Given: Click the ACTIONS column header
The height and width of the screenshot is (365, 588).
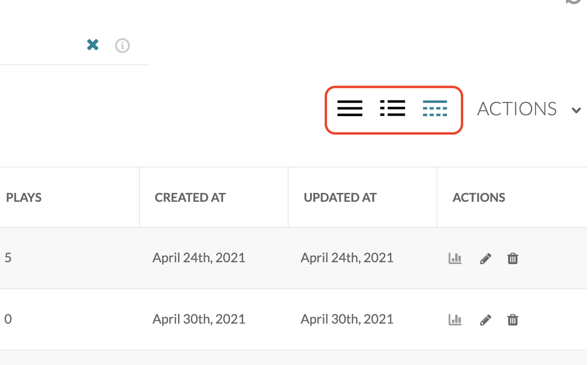Looking at the screenshot, I should click(479, 198).
